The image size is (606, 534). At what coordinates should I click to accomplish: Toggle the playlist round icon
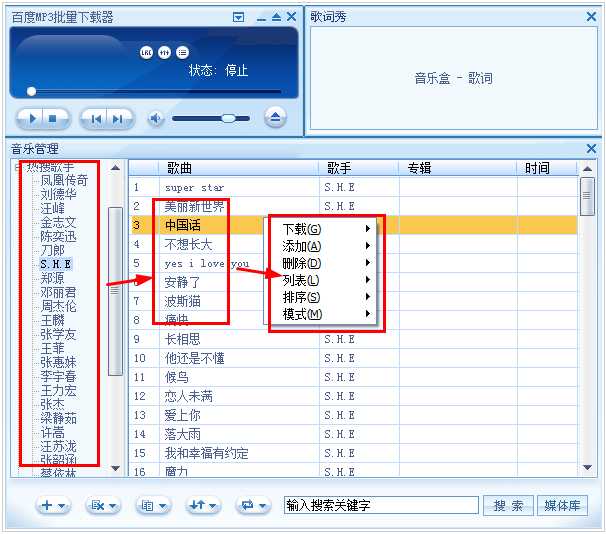(x=182, y=52)
